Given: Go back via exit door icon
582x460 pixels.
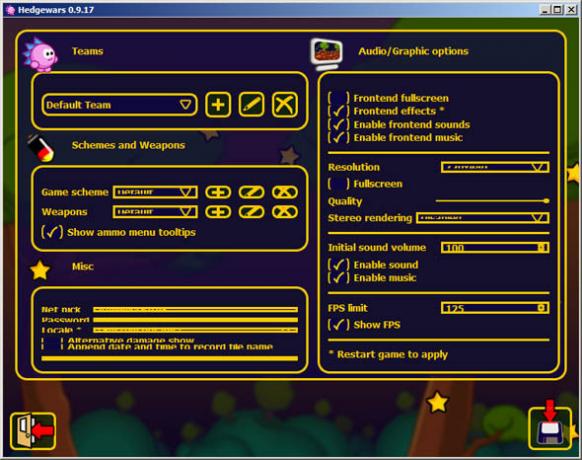Looking at the screenshot, I should coord(33,431).
